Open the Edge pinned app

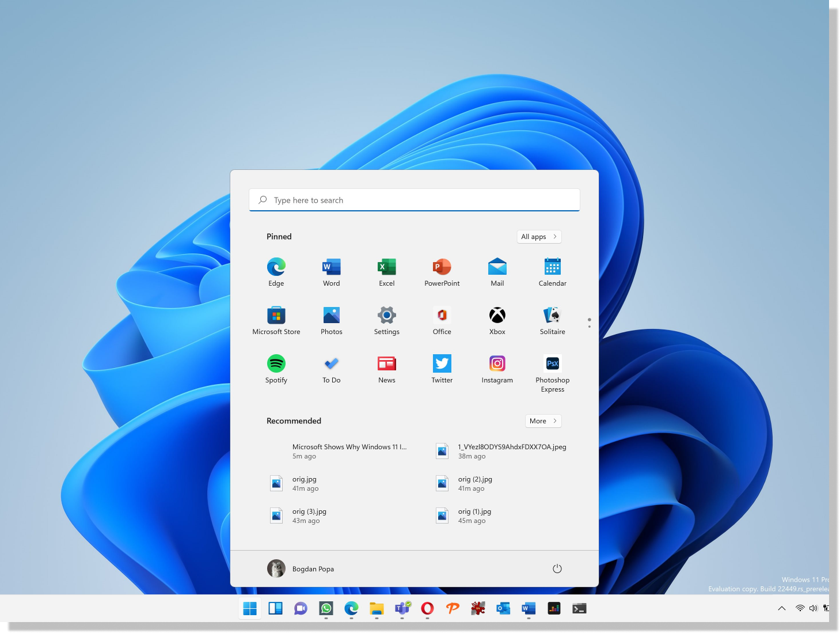tap(276, 272)
